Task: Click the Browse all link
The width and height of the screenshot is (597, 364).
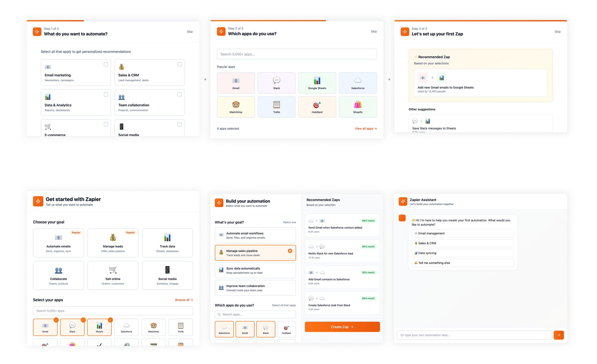Action: pos(184,300)
